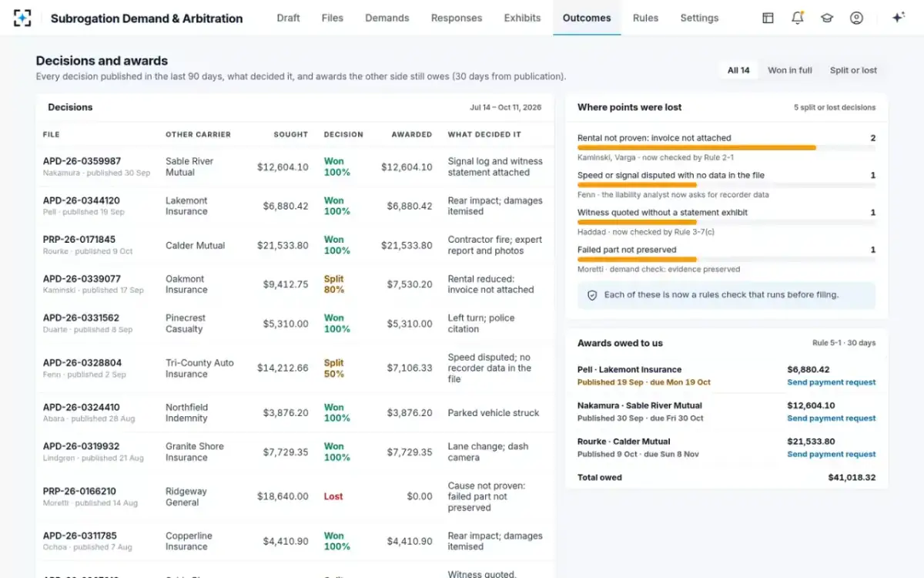Select the Outcomes tab
This screenshot has height=578, width=924.
click(587, 18)
